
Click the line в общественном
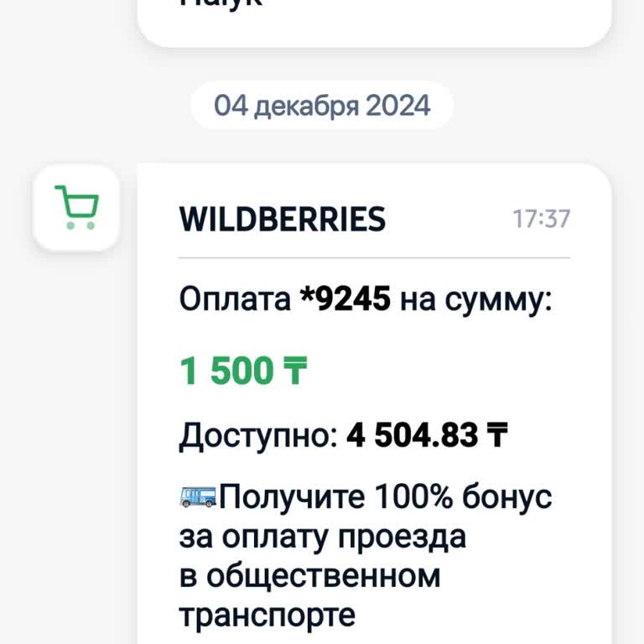309,576
